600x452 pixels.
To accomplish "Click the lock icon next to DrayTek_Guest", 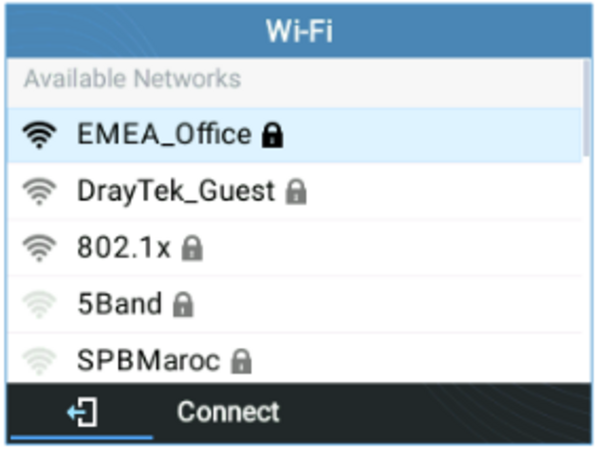I will pos(294,192).
